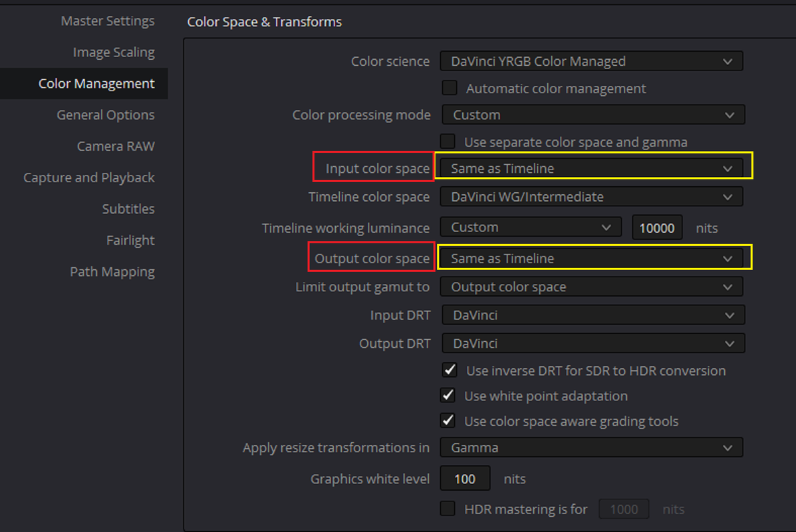The image size is (796, 532).
Task: Open Input DRT dropdown
Action: (x=593, y=315)
